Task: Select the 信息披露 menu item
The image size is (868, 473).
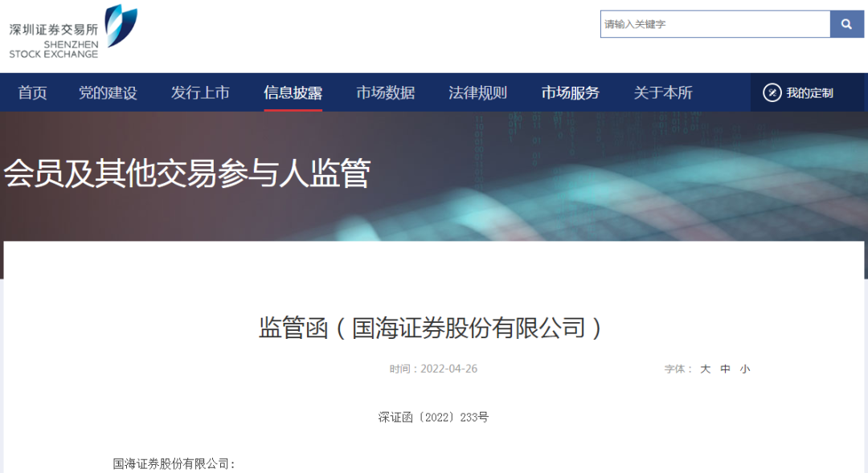Action: (x=293, y=92)
